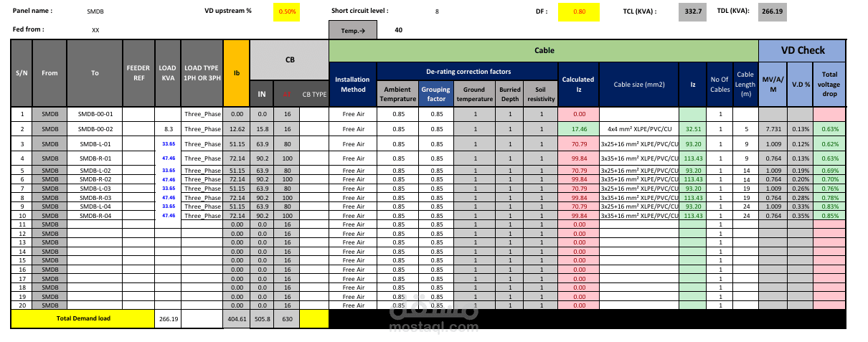Select the To cell SMDB-L-04
This screenshot has width=868, height=342.
(95, 206)
